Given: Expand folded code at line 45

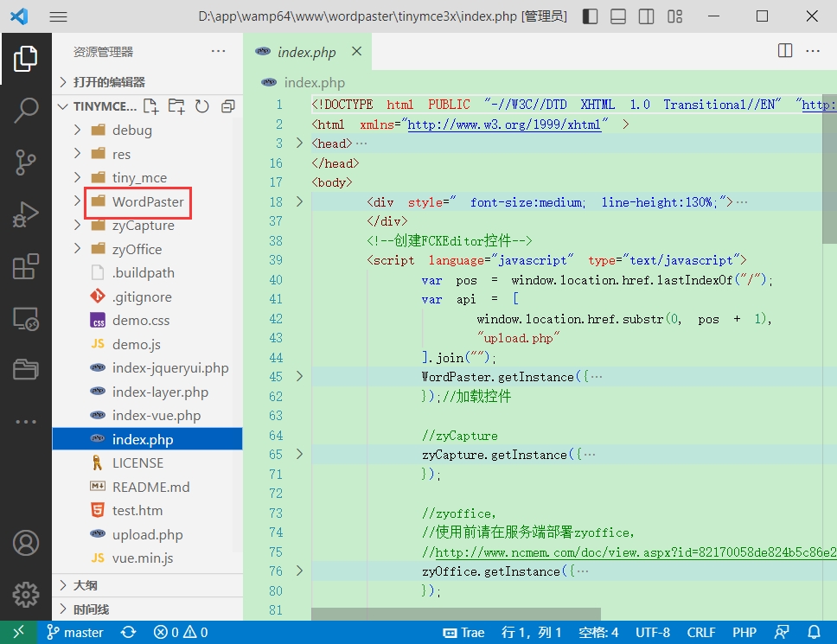Looking at the screenshot, I should pyautogui.click(x=300, y=377).
